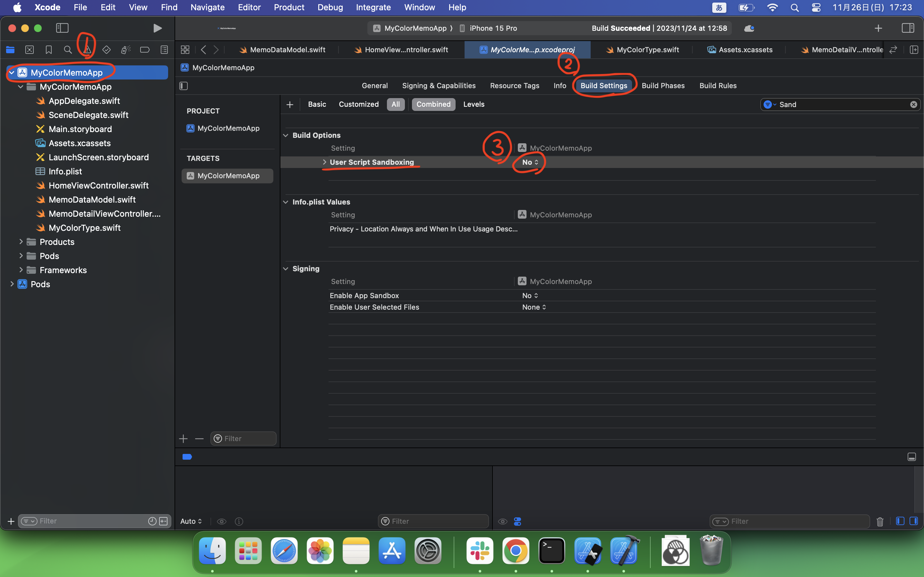Screen dimensions: 924x577
Task: Click the related items grid icon
Action: [x=185, y=50]
